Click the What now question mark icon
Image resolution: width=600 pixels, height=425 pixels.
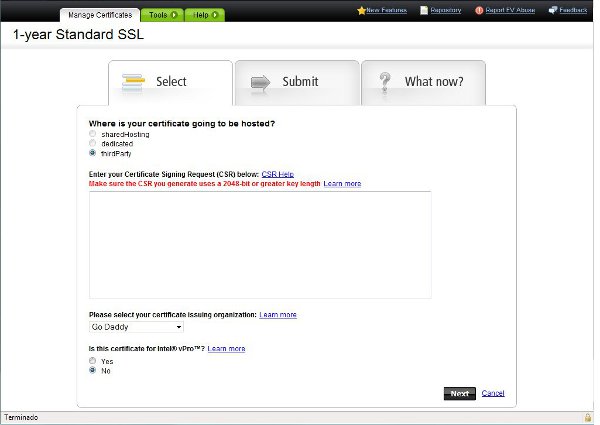[x=383, y=82]
